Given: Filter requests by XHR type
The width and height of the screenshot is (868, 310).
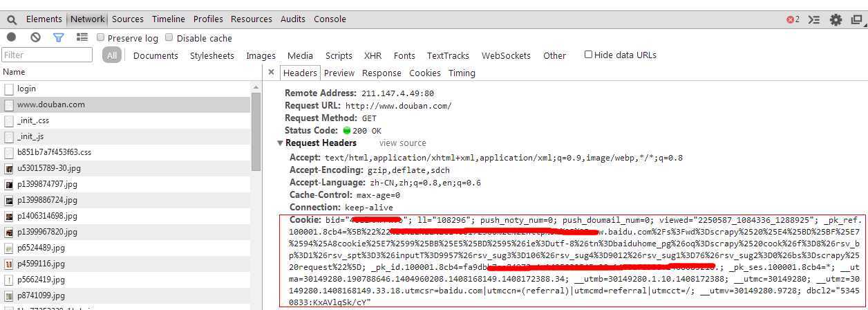Looking at the screenshot, I should coord(372,55).
